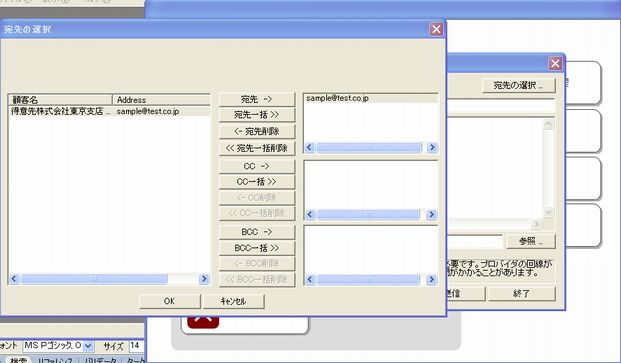Click the CC一括 >> button
The width and height of the screenshot is (621, 363).
click(257, 182)
